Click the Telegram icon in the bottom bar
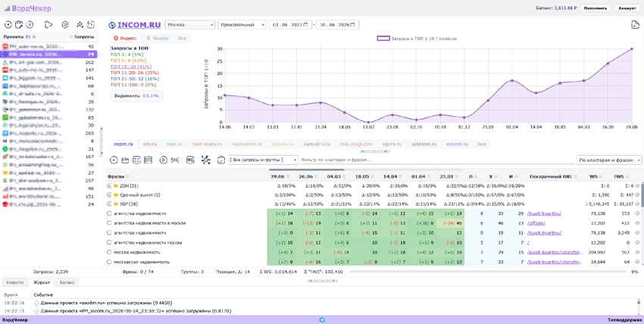This screenshot has width=644, height=324. pyautogui.click(x=321, y=319)
